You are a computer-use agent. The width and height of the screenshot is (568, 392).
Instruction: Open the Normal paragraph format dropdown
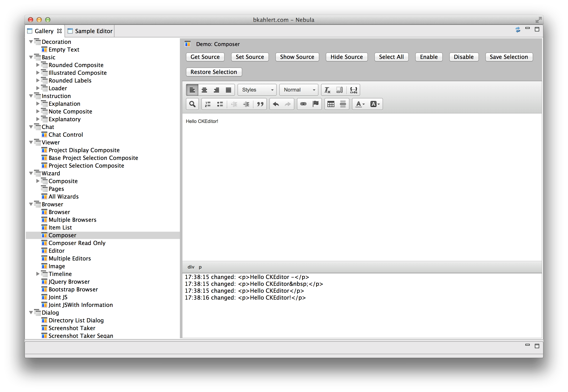point(299,90)
